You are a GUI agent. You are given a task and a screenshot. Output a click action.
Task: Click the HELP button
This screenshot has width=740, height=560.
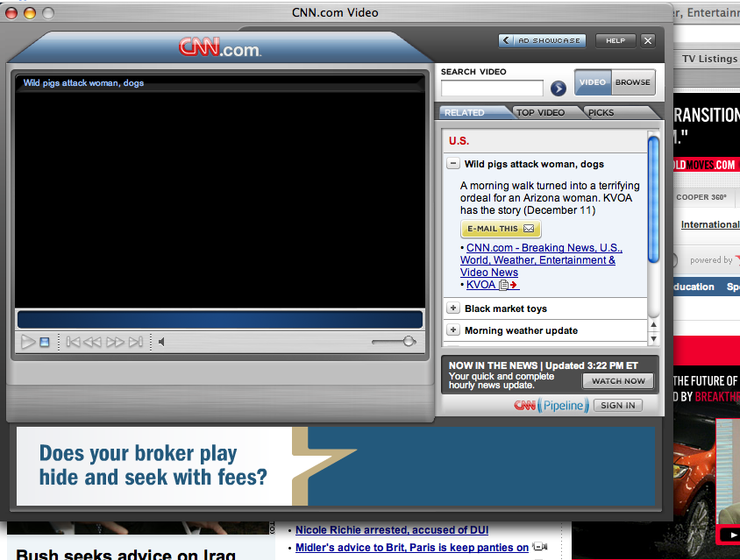pos(615,40)
